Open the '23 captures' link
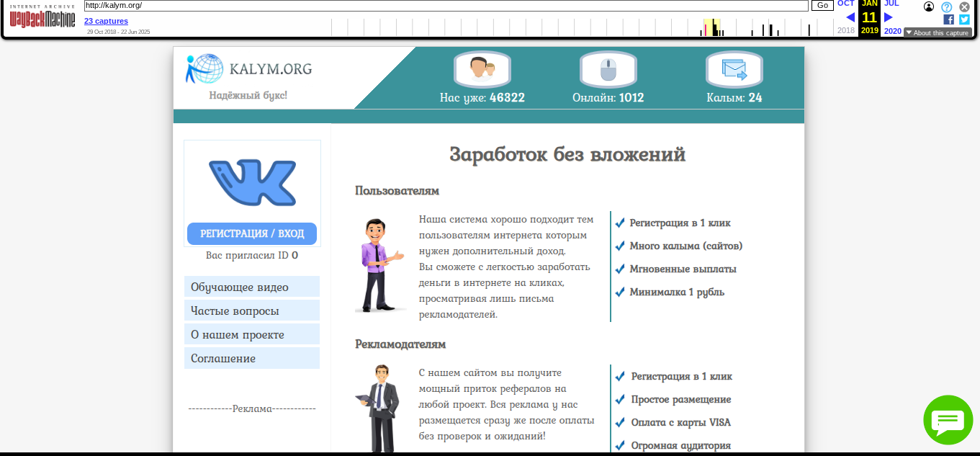The height and width of the screenshot is (456, 980). pos(106,21)
